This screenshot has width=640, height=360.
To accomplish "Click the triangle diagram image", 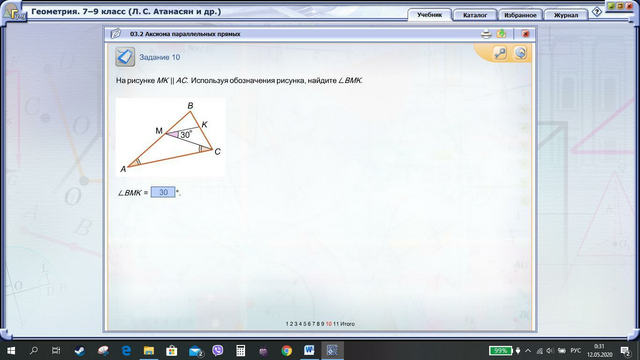I will (x=171, y=137).
